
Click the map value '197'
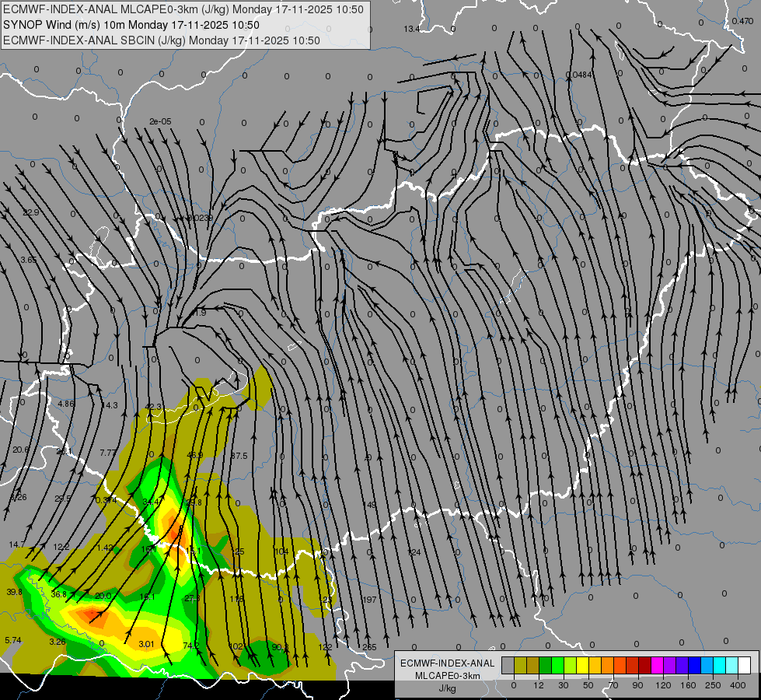click(369, 600)
